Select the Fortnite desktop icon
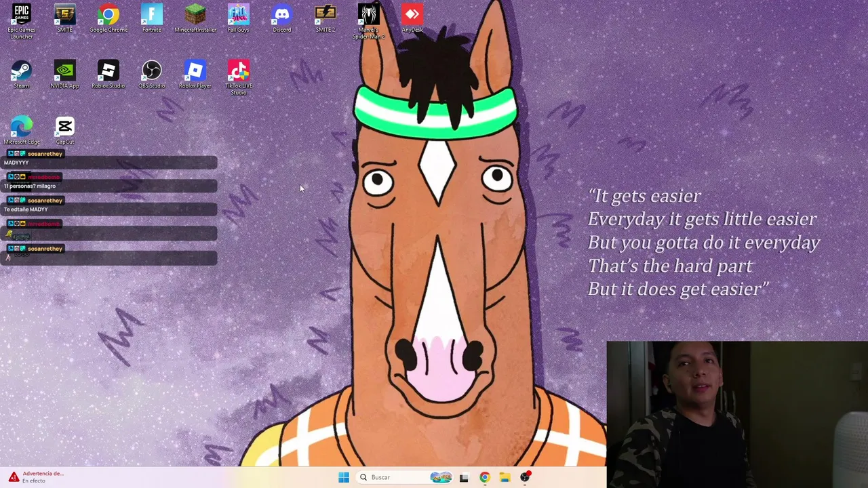868x488 pixels. click(152, 18)
